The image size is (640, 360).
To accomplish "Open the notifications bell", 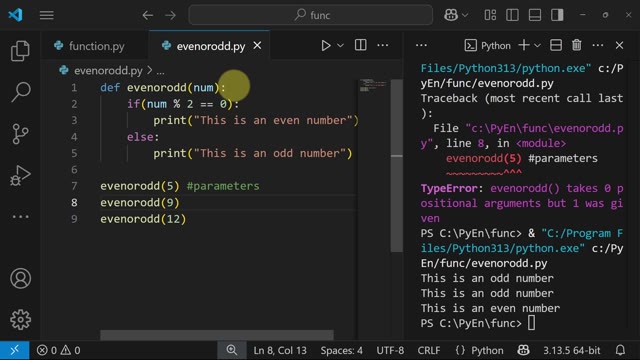I will tap(620, 350).
